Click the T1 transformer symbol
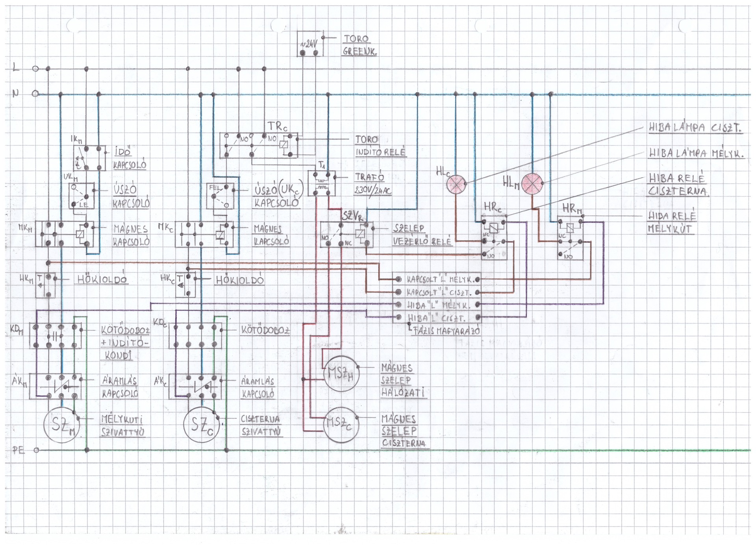Screen dimensions: 756x549 pos(322,184)
